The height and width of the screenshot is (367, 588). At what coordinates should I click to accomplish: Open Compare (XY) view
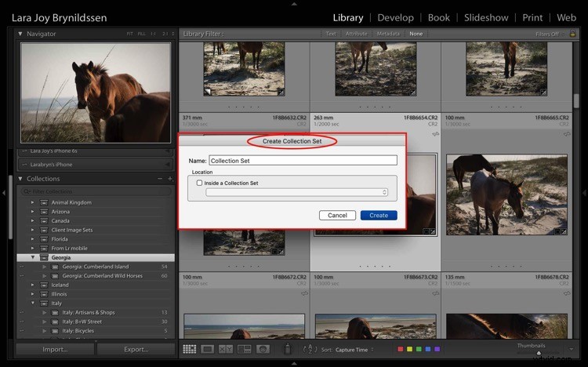226,350
